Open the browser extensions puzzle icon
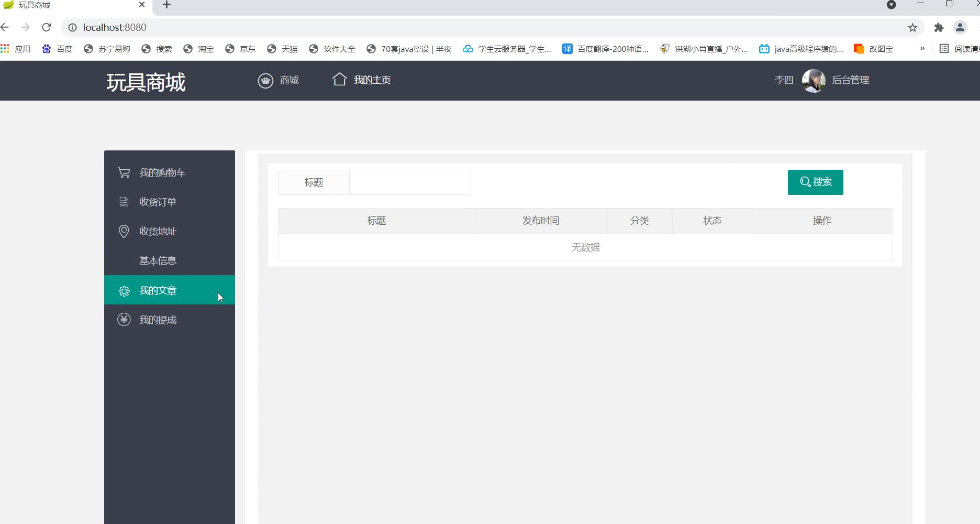This screenshot has width=980, height=524. click(939, 28)
